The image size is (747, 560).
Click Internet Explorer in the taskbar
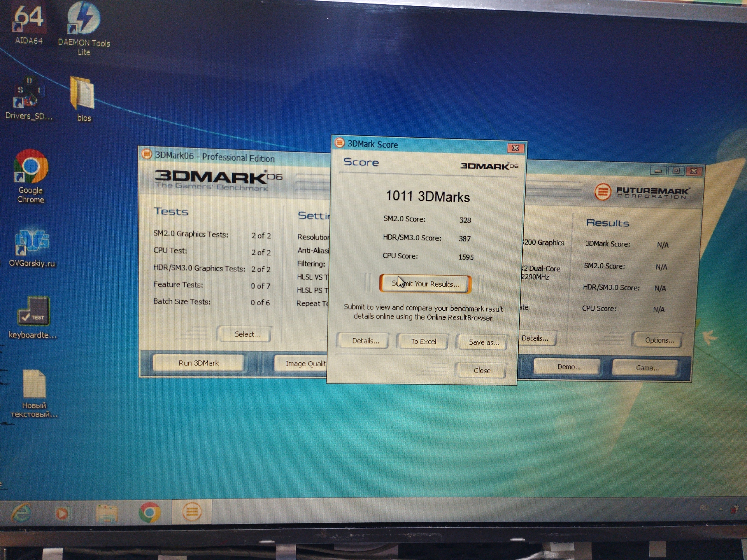pos(21,512)
